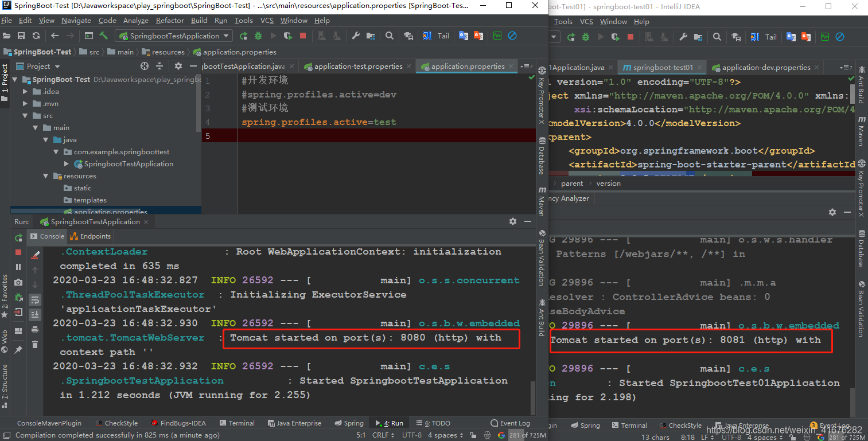
Task: Open the SpringbootTestApplication run configuration dropdown
Action: (x=173, y=36)
